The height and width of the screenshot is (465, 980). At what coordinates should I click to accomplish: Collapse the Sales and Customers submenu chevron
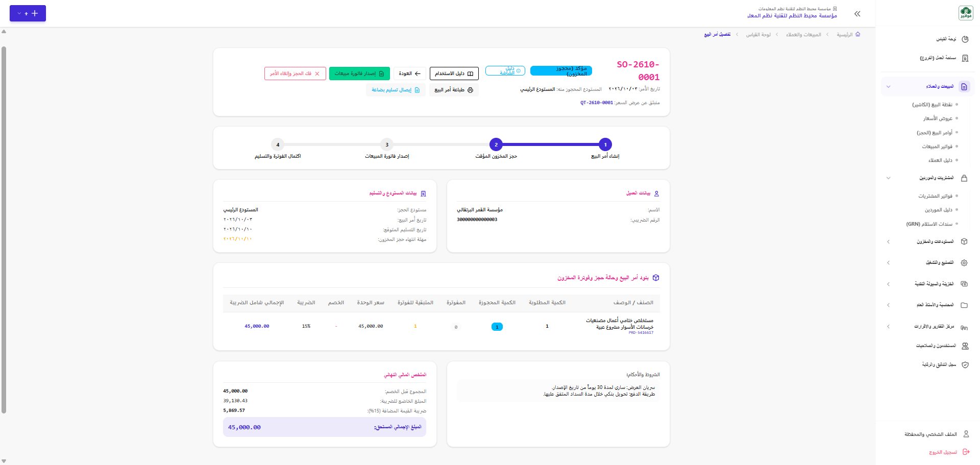(x=888, y=87)
